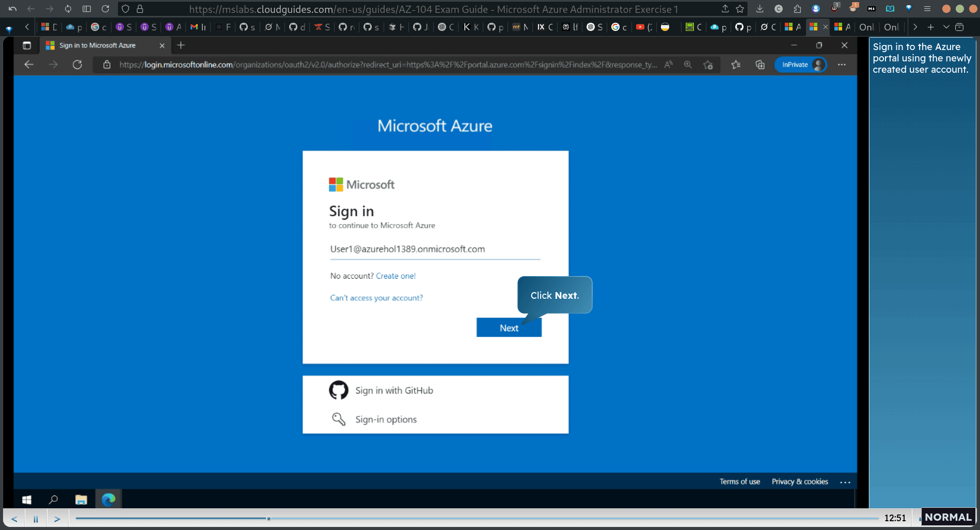Click Edge forward arrow in inner browser
The height and width of the screenshot is (530, 980).
coord(53,65)
